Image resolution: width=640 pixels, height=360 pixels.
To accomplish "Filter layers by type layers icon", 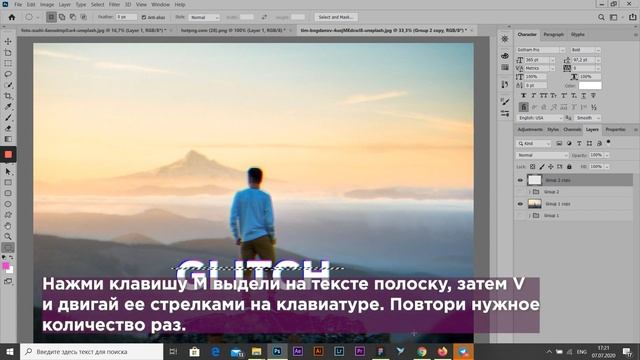I will [579, 144].
